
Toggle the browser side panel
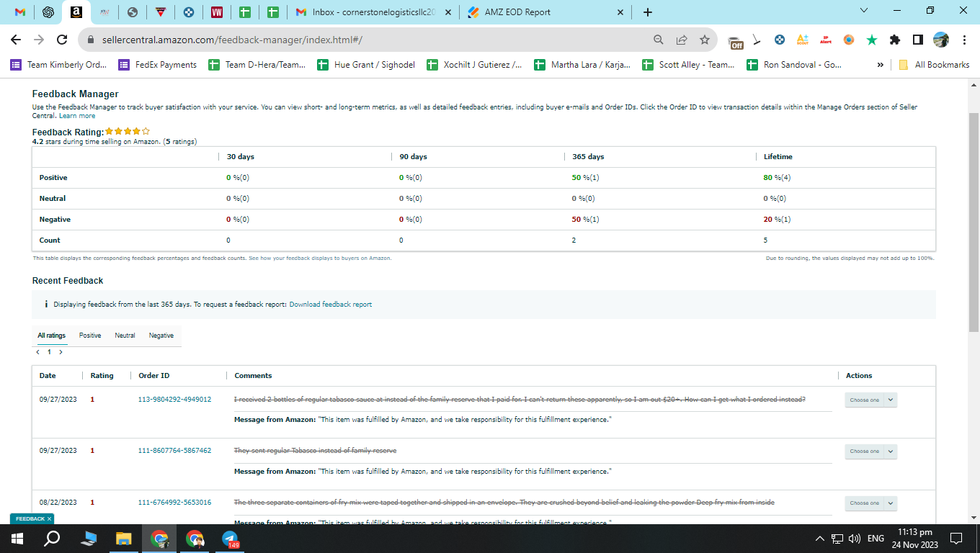tap(918, 40)
